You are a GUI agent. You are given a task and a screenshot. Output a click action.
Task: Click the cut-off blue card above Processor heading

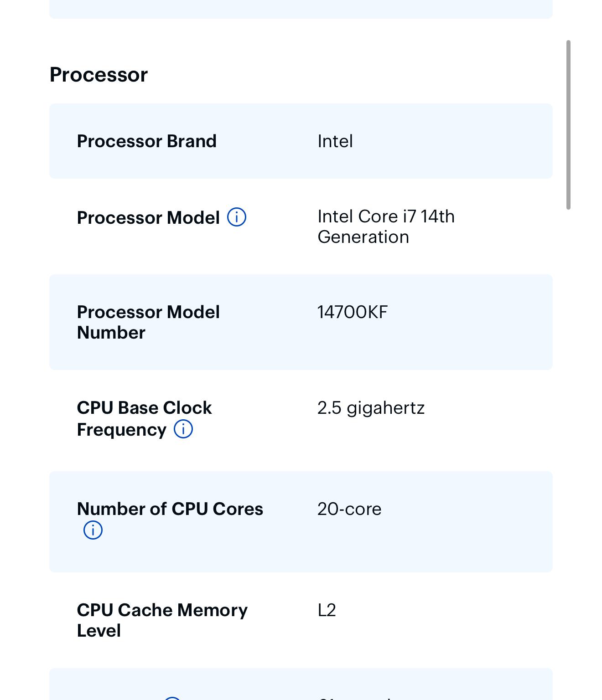[301, 9]
